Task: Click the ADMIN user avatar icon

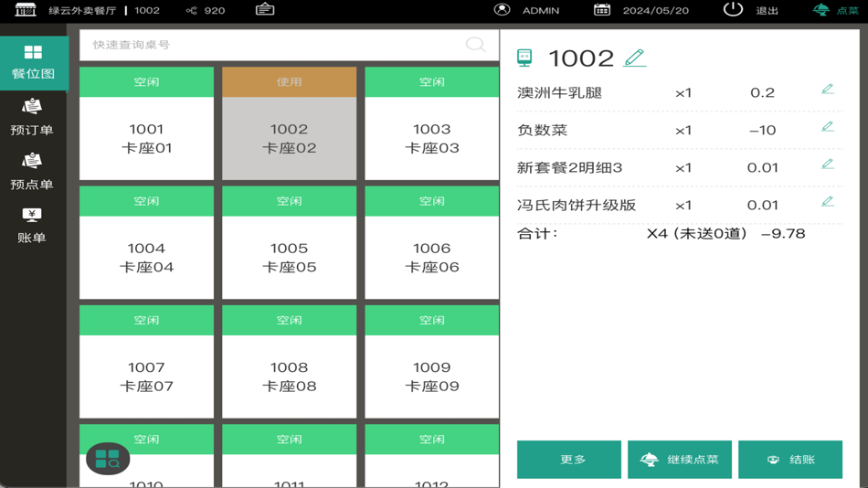Action: point(503,9)
